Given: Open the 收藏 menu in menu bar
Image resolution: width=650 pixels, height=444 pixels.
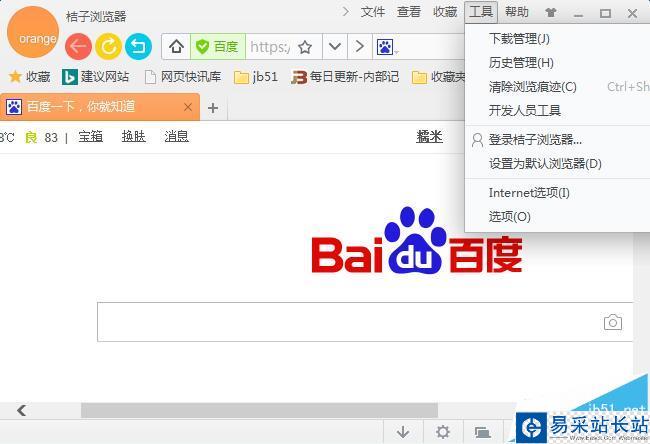Looking at the screenshot, I should (x=445, y=12).
